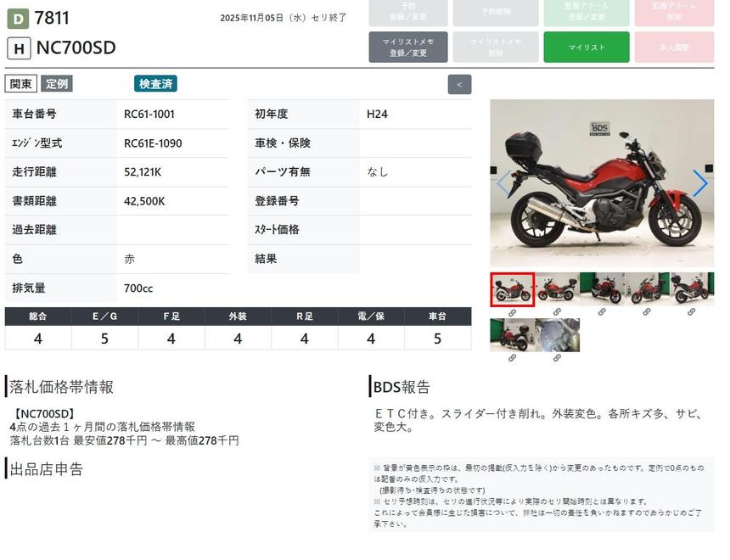
Task: Show the next motorcycle photo with right arrow
Action: pos(699,183)
